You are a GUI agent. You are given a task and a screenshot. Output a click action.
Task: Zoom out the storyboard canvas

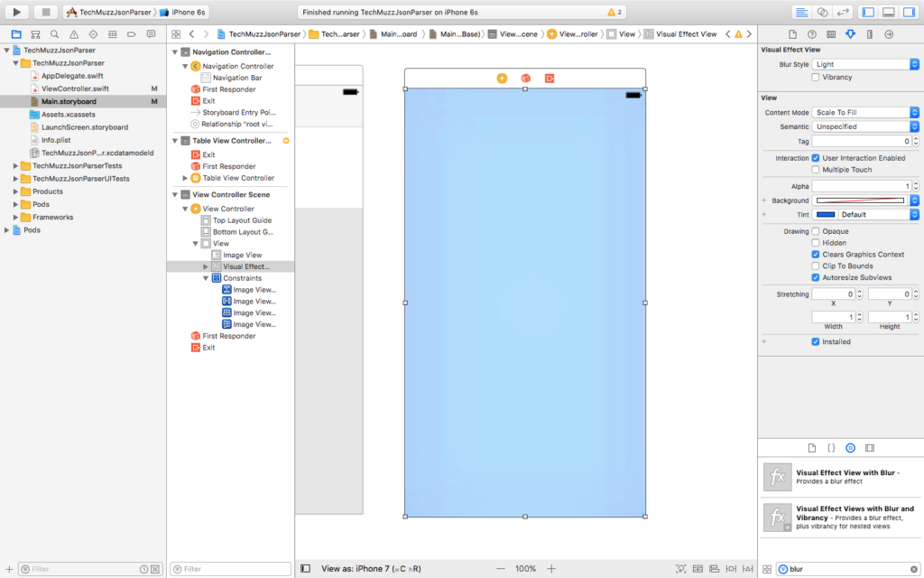pos(500,569)
